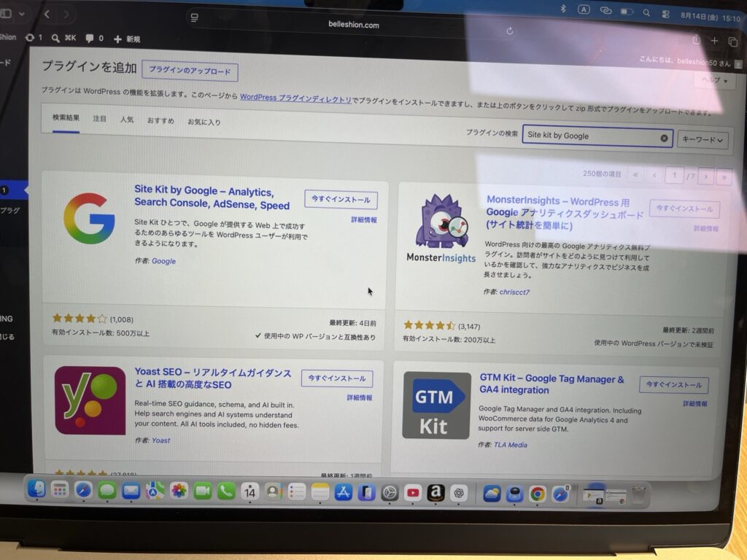Open Notes from the Dock
Image resolution: width=747 pixels, height=560 pixels.
[x=320, y=492]
